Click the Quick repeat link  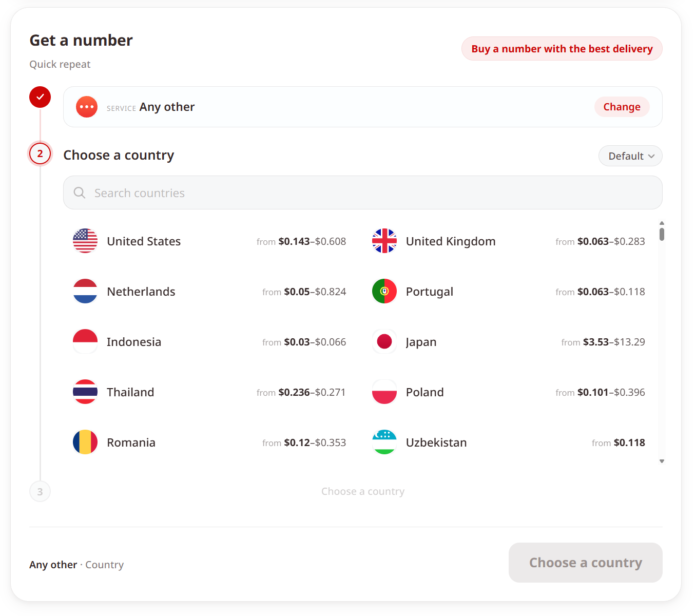pos(60,64)
